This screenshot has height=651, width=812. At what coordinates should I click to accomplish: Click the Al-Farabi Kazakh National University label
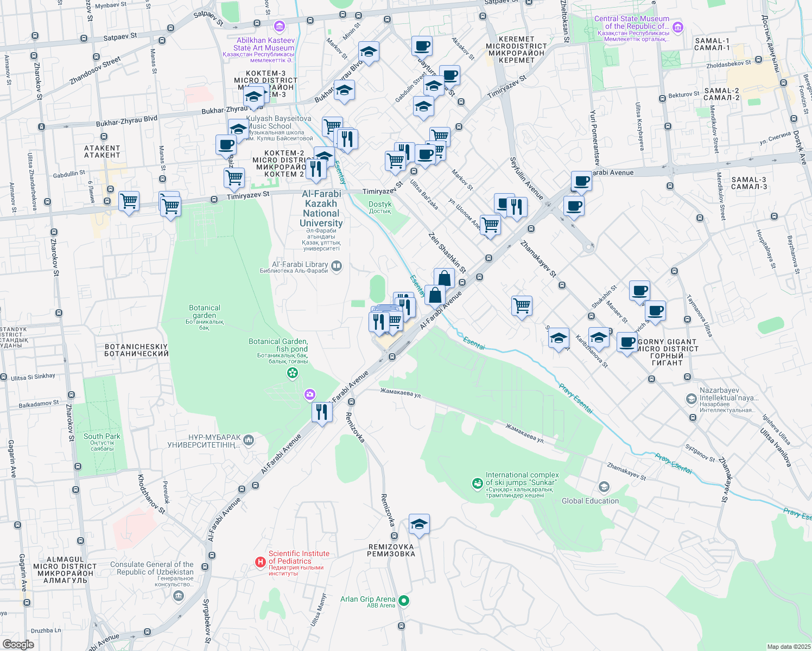tap(321, 208)
